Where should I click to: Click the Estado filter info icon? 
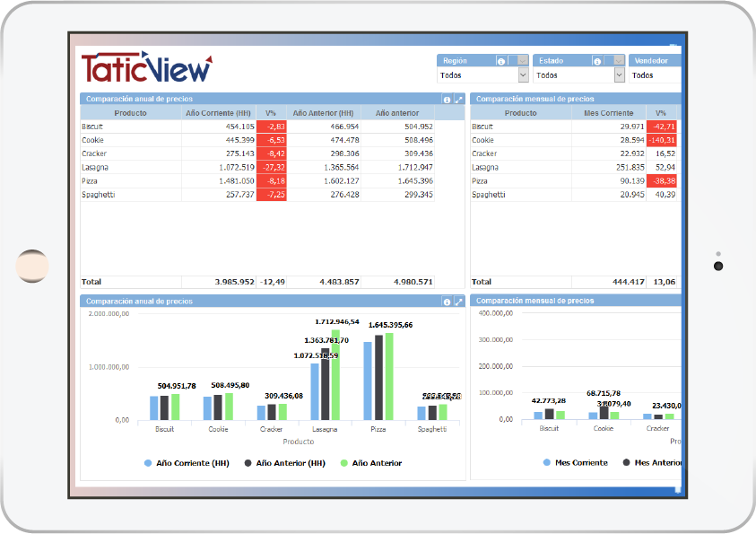(597, 61)
